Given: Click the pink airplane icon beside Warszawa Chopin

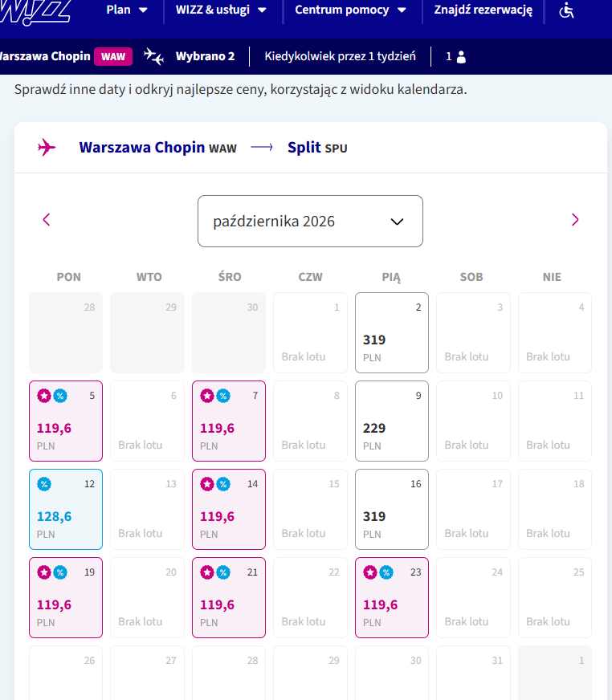Looking at the screenshot, I should (47, 148).
